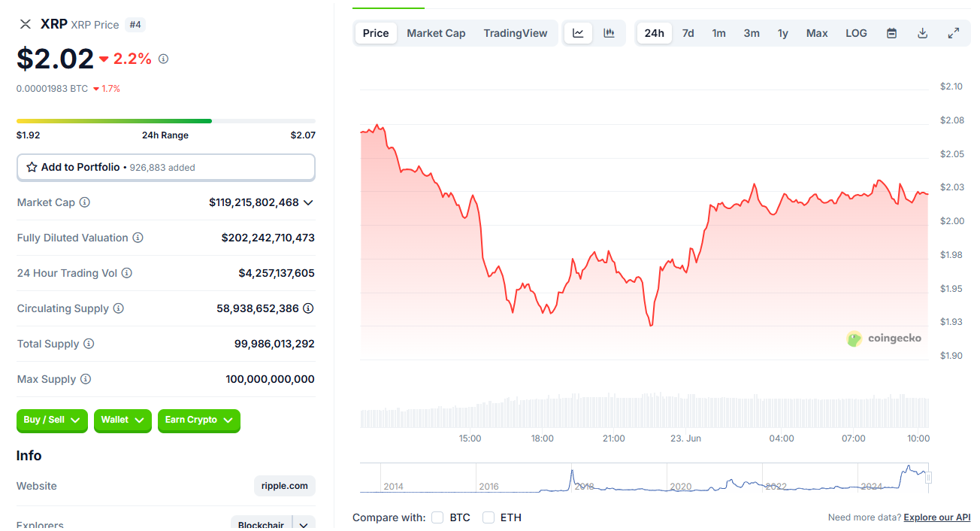
Task: Select the 1m time range
Action: [x=719, y=33]
